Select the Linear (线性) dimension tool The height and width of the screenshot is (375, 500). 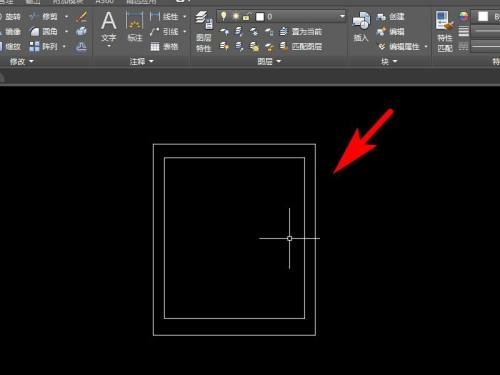165,16
